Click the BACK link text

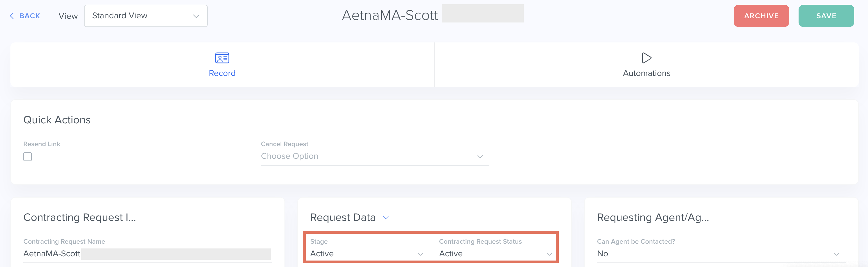[x=30, y=16]
